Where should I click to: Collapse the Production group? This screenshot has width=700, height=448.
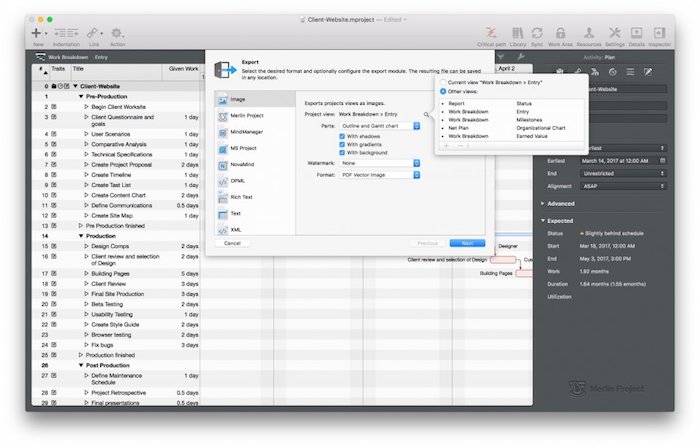(x=81, y=236)
